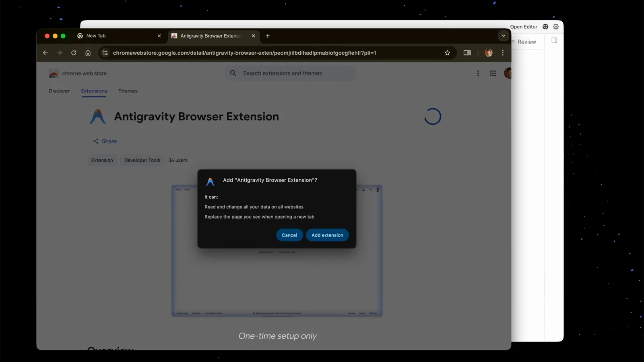Expand the tab search dropdown arrow
Viewport: 644px width, 362px height.
coord(504,36)
